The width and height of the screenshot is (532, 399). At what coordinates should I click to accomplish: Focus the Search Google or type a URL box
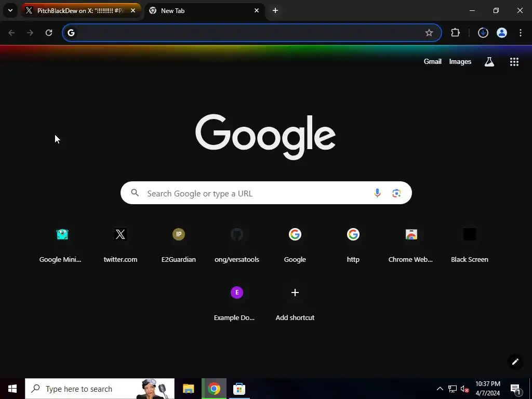pyautogui.click(x=266, y=193)
